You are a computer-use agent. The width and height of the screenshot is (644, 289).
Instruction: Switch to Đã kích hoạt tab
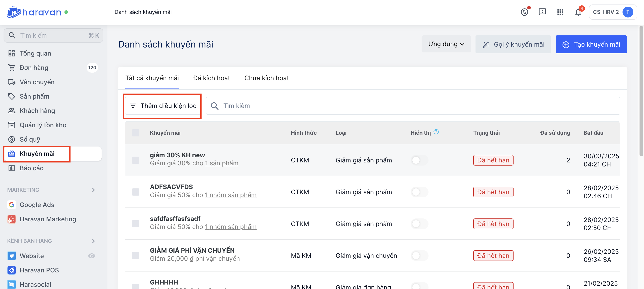point(211,78)
